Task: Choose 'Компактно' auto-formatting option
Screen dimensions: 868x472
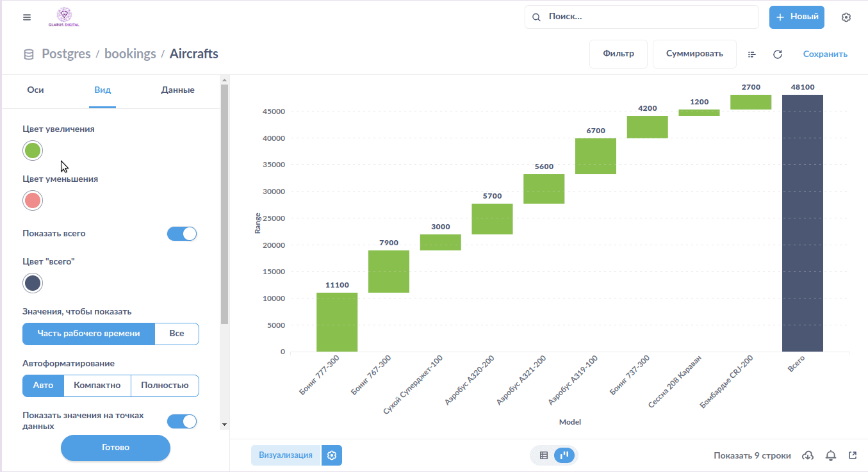Action: (x=97, y=386)
